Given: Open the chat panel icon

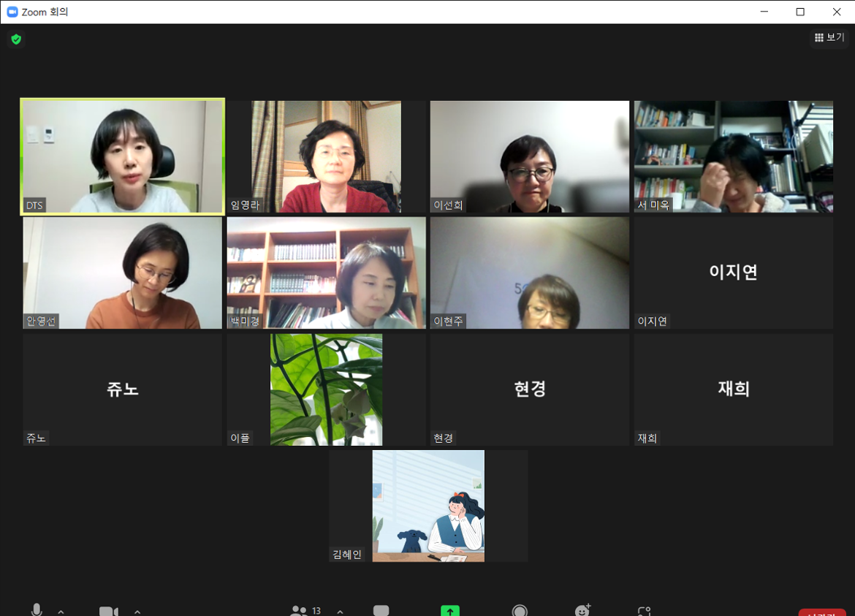Looking at the screenshot, I should click(381, 610).
